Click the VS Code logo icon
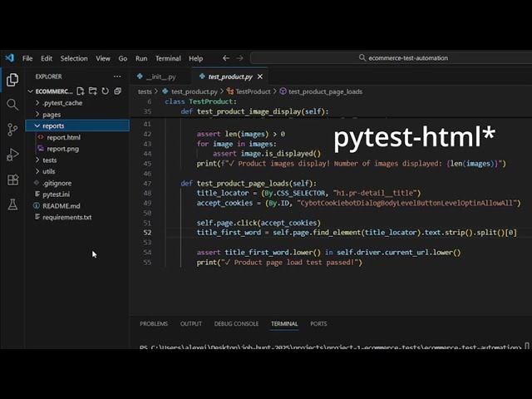The image size is (532, 399). point(9,58)
